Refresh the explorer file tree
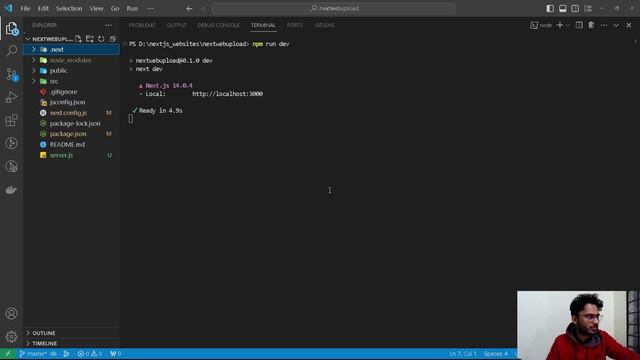This screenshot has height=360, width=640. click(x=101, y=39)
